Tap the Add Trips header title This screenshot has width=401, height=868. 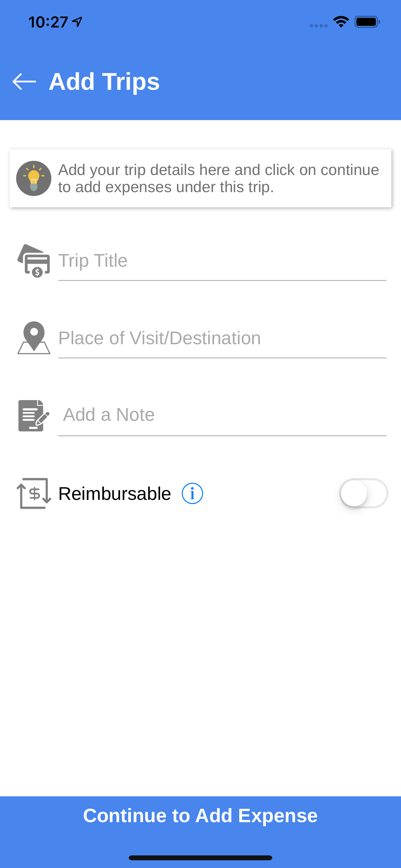point(104,82)
